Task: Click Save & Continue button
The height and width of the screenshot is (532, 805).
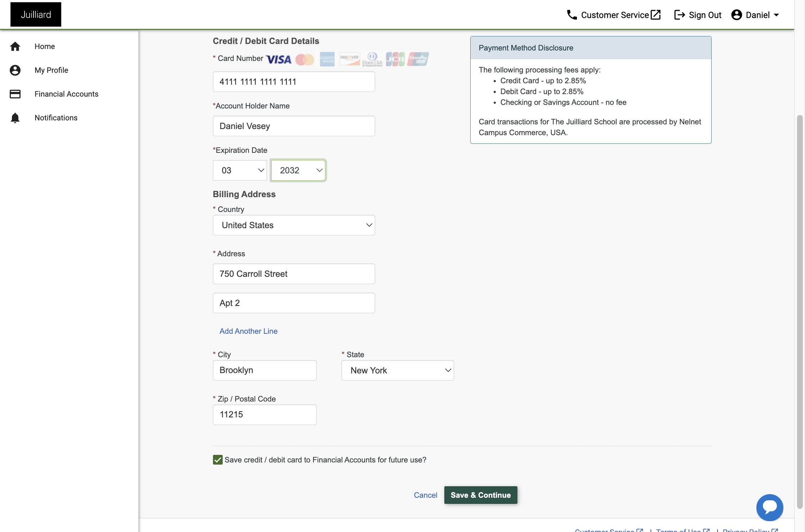Action: coord(481,495)
